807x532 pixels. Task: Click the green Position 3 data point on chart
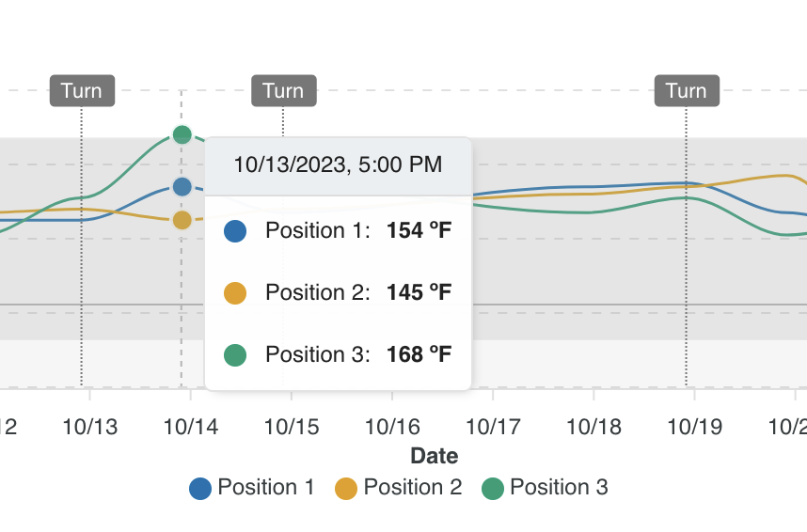[182, 134]
